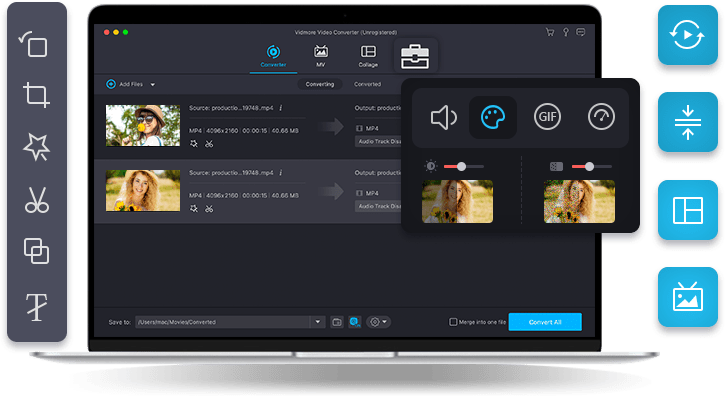Click the blue video compressor tile

pos(688,122)
